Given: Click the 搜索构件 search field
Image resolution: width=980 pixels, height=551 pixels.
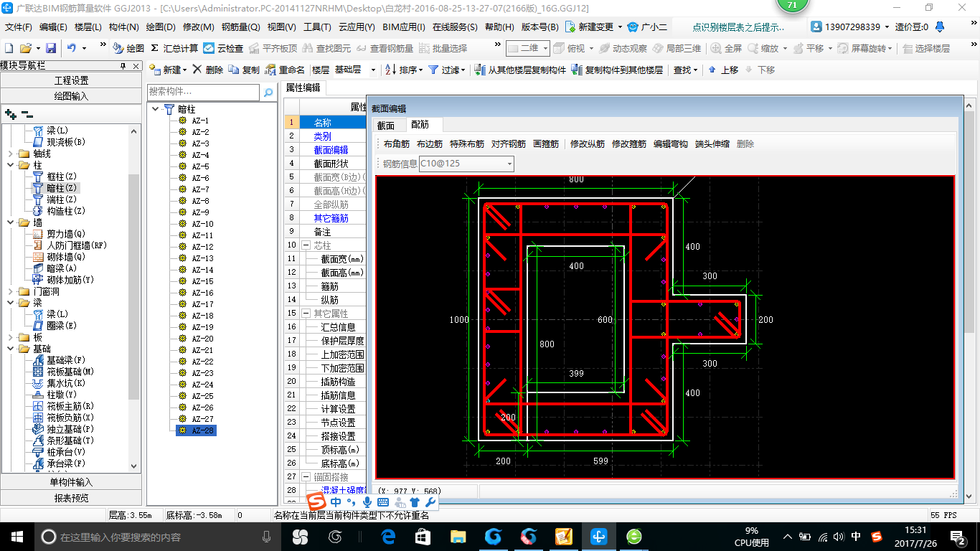Looking at the screenshot, I should (x=203, y=93).
